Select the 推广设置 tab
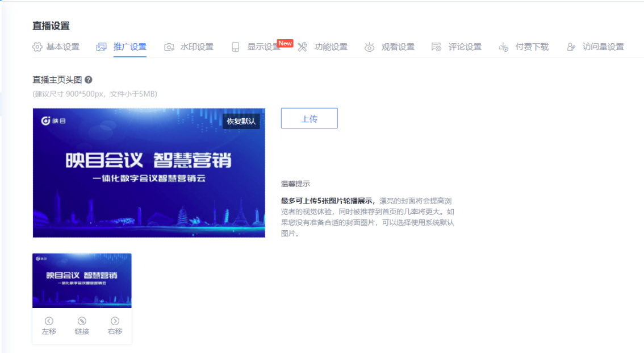Image resolution: width=644 pixels, height=353 pixels. click(x=130, y=47)
